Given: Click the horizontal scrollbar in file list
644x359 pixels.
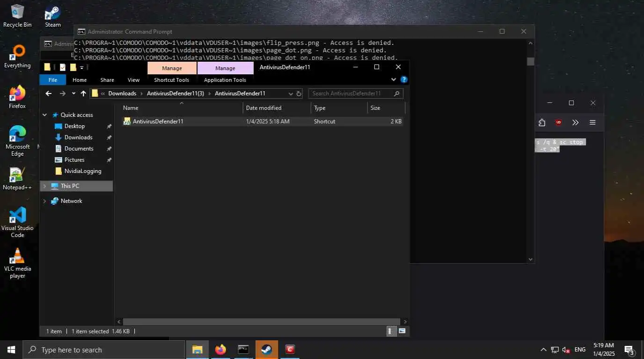Looking at the screenshot, I should (262, 322).
